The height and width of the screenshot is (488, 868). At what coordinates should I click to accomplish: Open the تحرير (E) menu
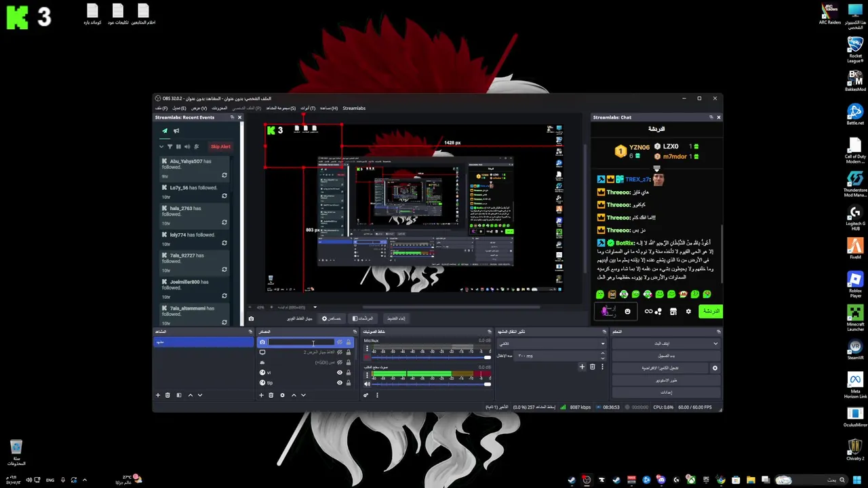coord(179,108)
